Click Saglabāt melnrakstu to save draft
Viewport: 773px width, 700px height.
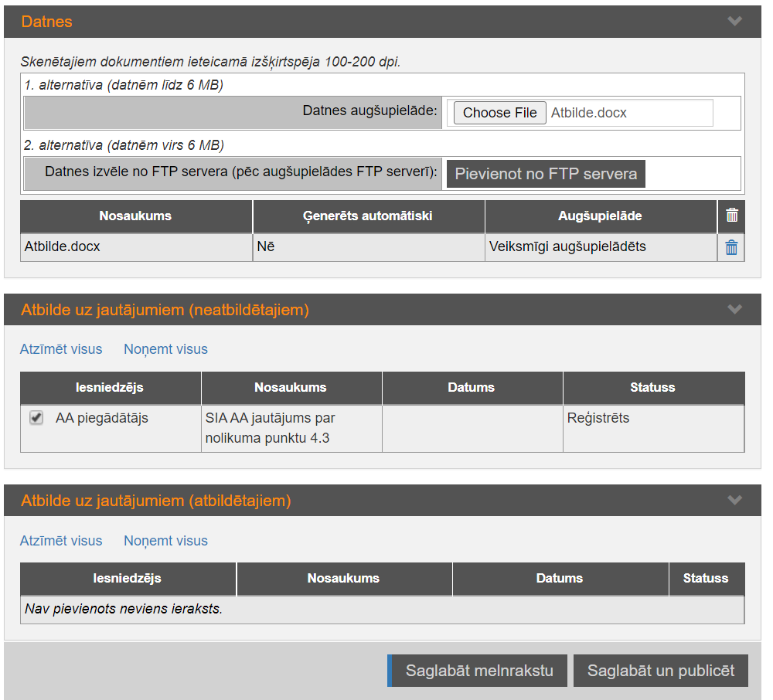click(478, 671)
